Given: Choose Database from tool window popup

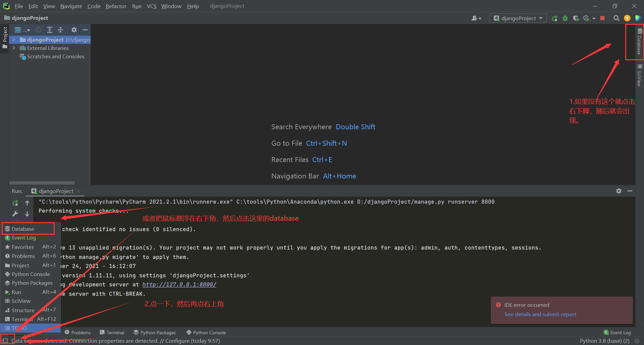Looking at the screenshot, I should pyautogui.click(x=28, y=229).
